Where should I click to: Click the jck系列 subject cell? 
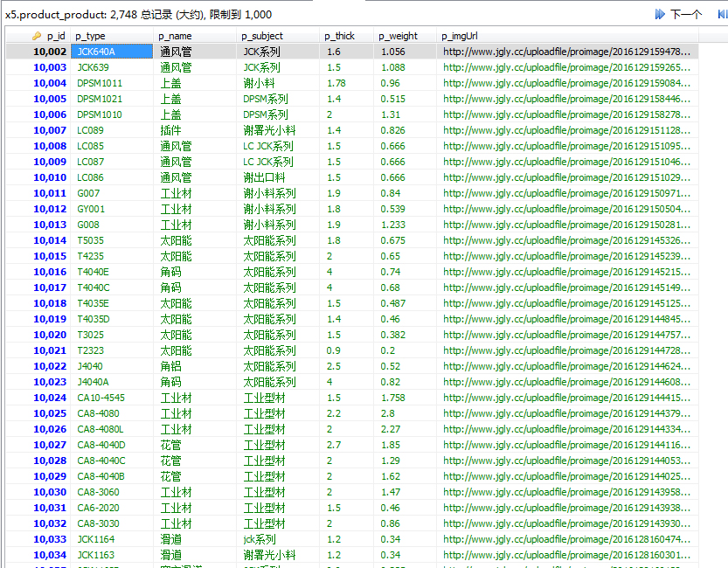click(x=278, y=540)
